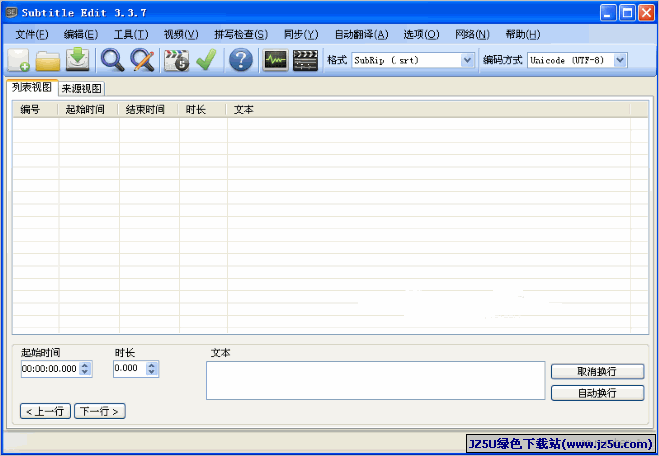Switch to the 来源视图 tab
Viewport: 659px width, 456px height.
81,88
